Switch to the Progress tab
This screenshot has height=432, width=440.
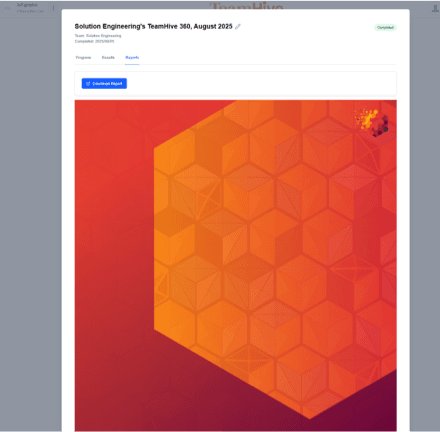click(83, 58)
